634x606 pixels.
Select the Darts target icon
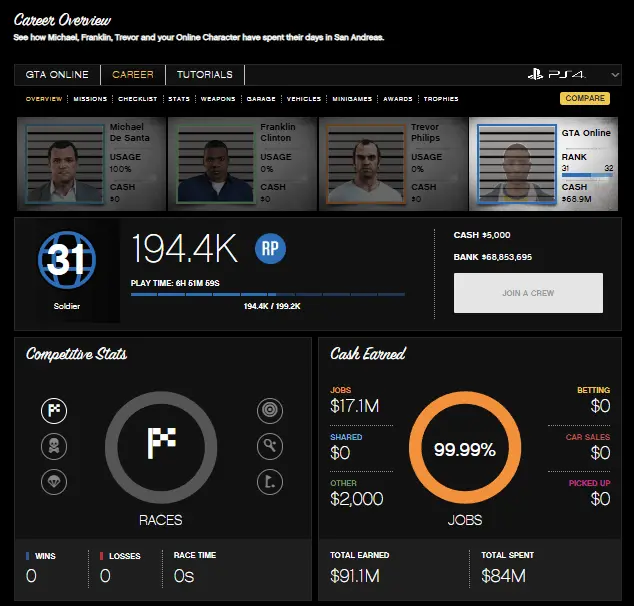coord(270,410)
